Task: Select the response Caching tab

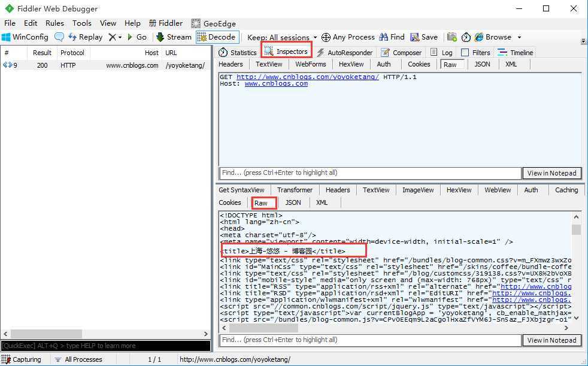Action: pos(566,190)
